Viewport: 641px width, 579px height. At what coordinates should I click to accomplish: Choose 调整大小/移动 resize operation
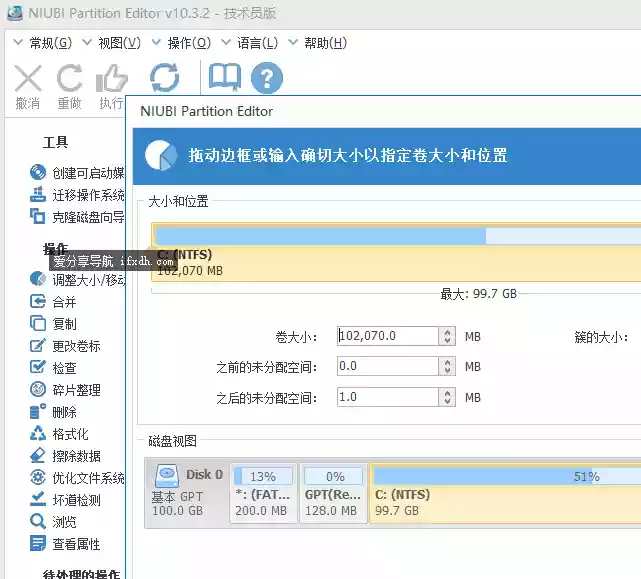point(77,280)
